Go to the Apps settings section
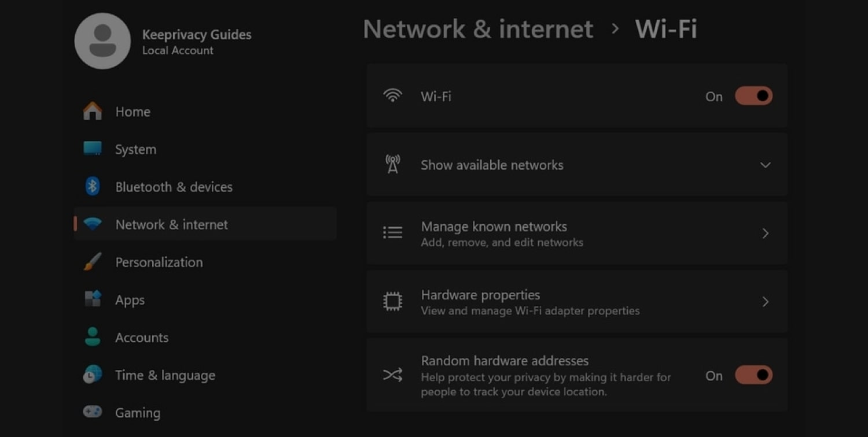 pos(130,299)
